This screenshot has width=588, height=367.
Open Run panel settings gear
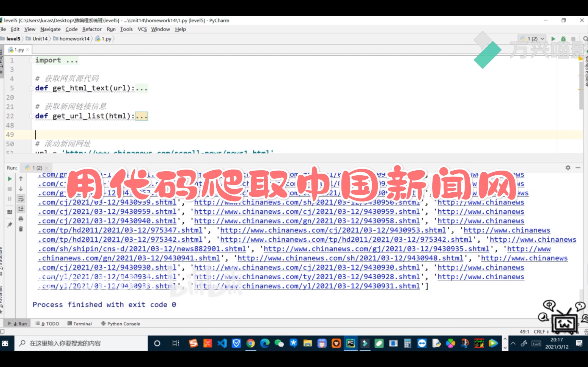point(568,168)
